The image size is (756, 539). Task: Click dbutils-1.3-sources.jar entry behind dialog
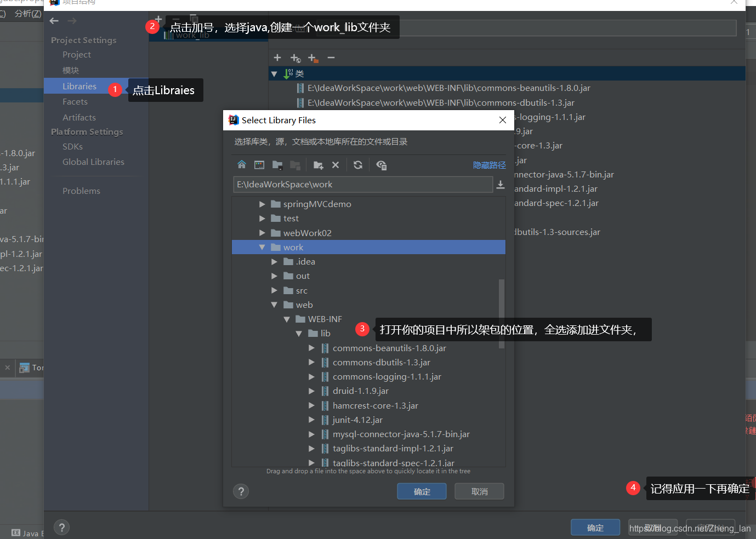tap(558, 232)
